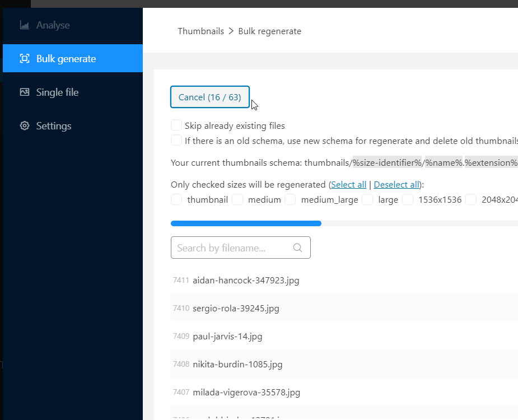Enable Skip already existing files checkbox
518x420 pixels.
click(176, 125)
